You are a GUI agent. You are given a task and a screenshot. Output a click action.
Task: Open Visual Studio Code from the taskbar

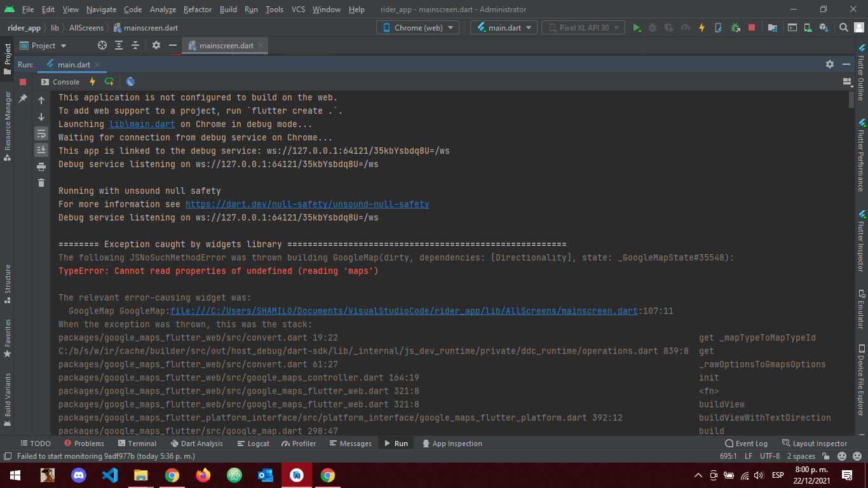tap(110, 475)
